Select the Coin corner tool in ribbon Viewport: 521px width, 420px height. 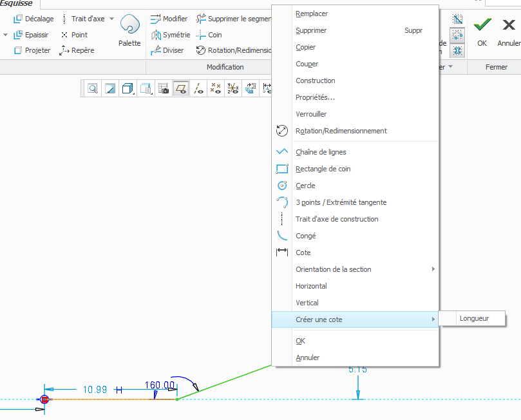click(209, 35)
